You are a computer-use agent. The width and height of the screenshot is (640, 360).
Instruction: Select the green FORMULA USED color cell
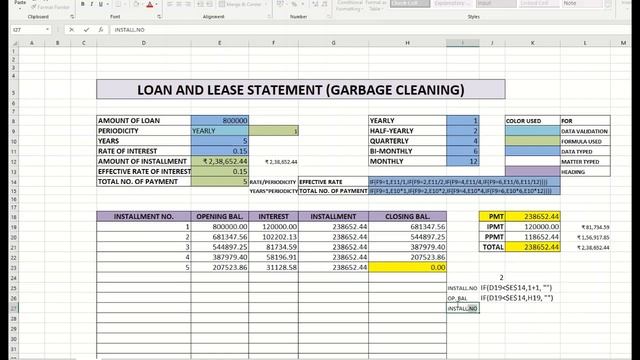pyautogui.click(x=533, y=141)
